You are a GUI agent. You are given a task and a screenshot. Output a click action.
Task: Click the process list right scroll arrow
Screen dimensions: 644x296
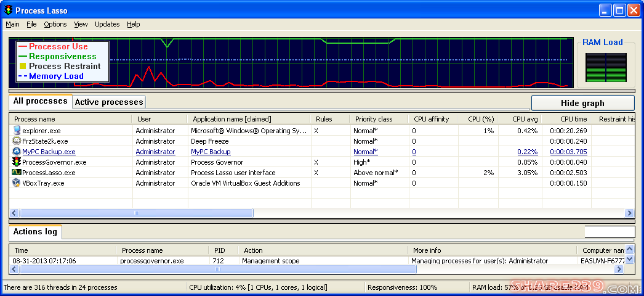(629, 213)
